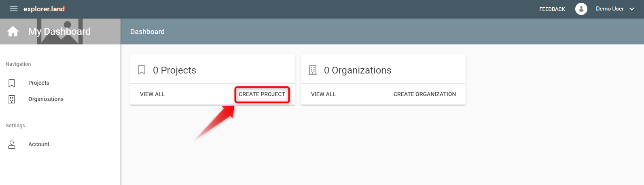
Task: Click the home icon beside My Dashboard
Action: [x=13, y=32]
